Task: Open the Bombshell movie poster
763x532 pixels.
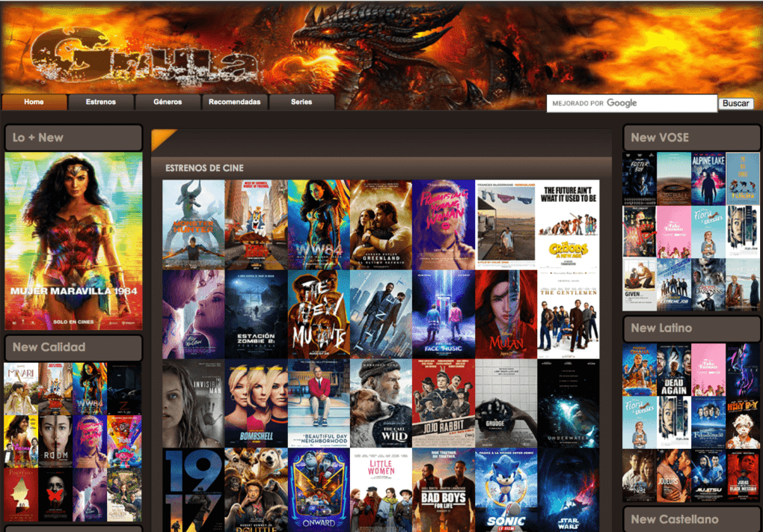Action: click(256, 403)
